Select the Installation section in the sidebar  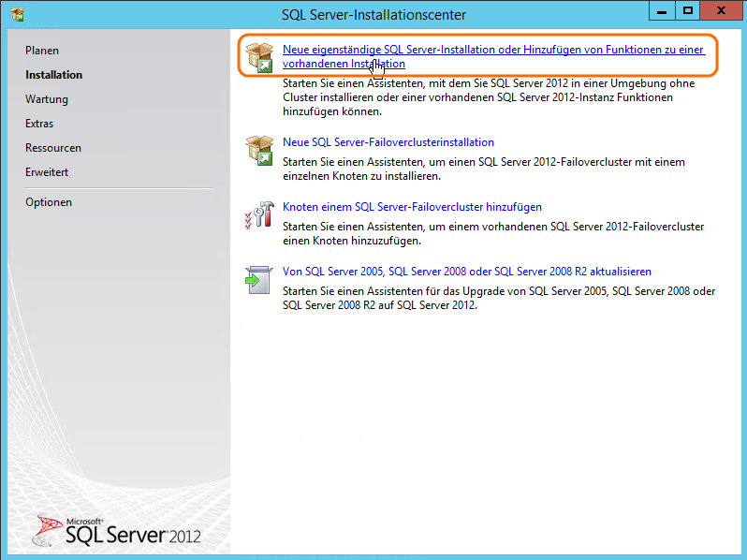point(53,75)
